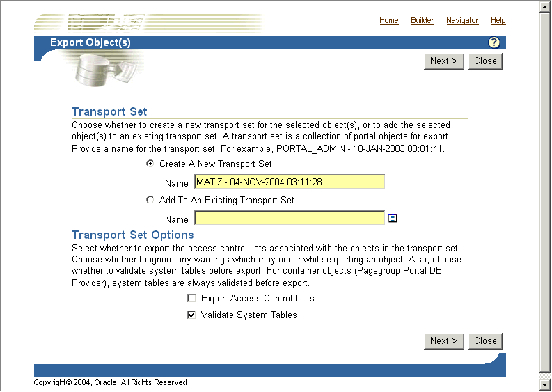Screen dimensions: 552x392
Task: Click the bottom Close button
Action: [485, 341]
